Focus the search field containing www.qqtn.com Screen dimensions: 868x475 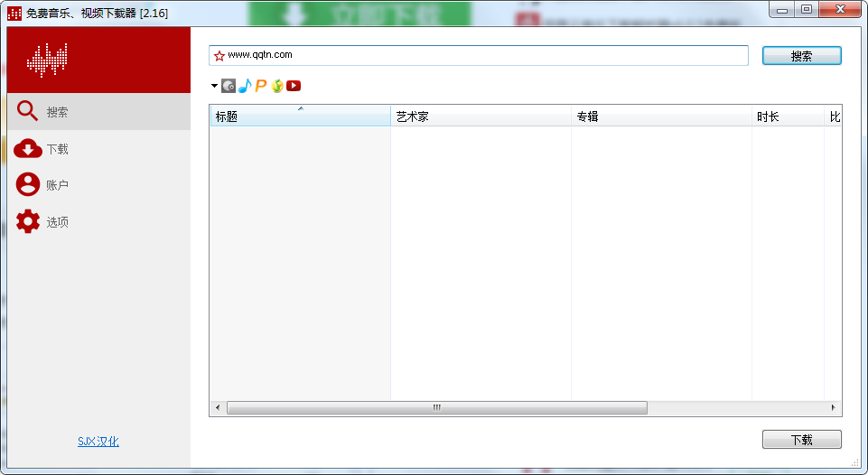point(479,55)
